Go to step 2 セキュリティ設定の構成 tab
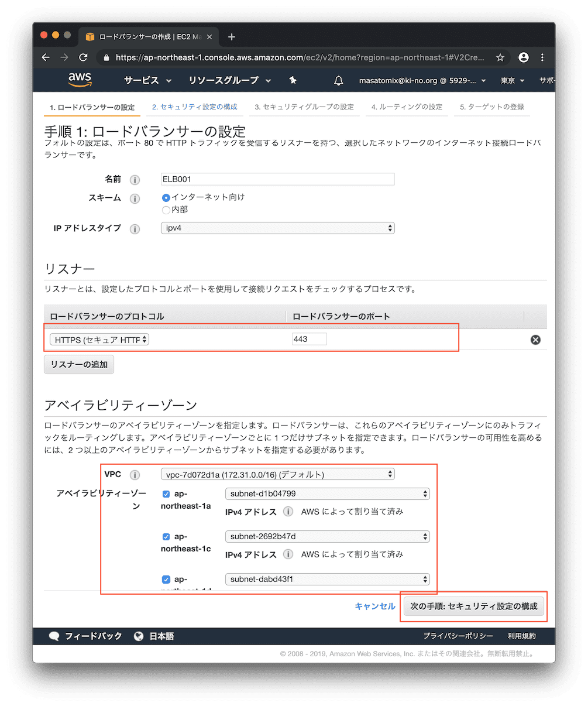Screen dimensions: 588x706 (x=195, y=107)
